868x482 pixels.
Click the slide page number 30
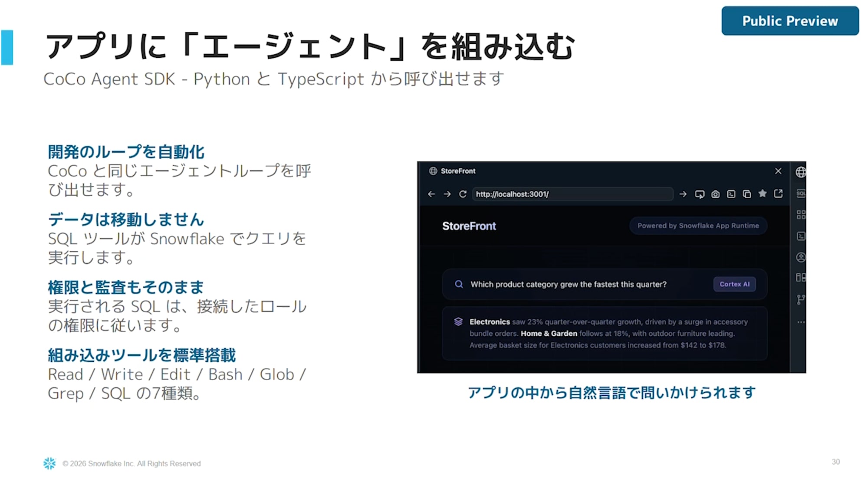pos(836,462)
